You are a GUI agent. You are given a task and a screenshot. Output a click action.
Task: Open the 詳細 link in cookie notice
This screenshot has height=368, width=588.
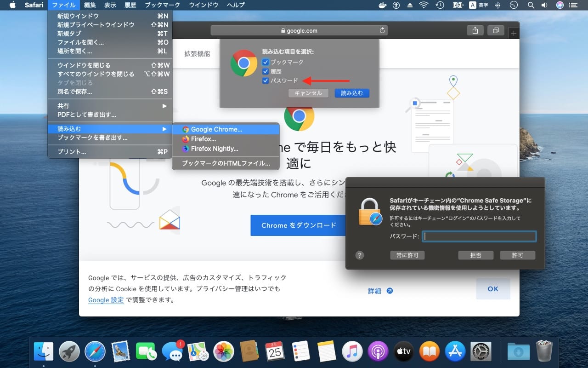tap(380, 291)
